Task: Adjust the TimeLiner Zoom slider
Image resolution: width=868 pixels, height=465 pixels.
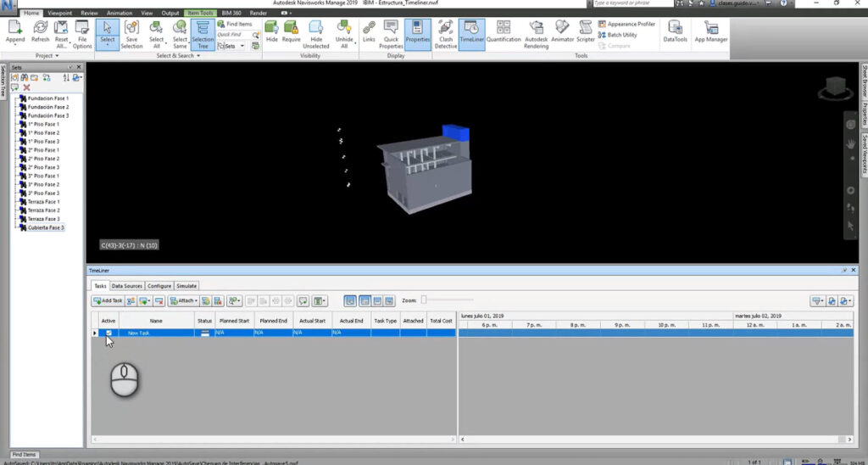Action: (425, 300)
